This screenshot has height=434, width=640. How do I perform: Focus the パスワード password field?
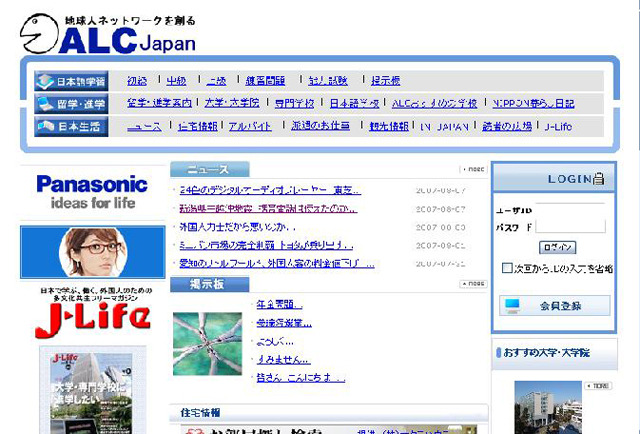pos(570,226)
